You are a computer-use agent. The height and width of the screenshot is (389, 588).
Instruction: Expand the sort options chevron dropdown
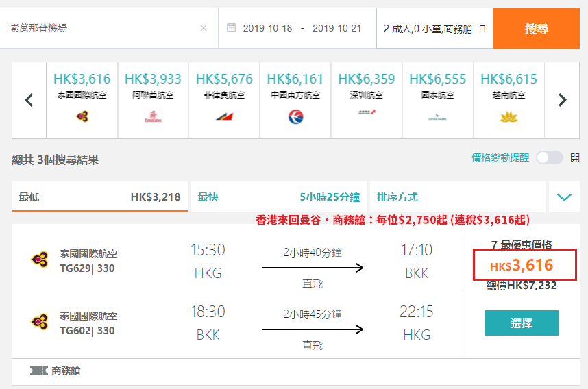(x=564, y=197)
